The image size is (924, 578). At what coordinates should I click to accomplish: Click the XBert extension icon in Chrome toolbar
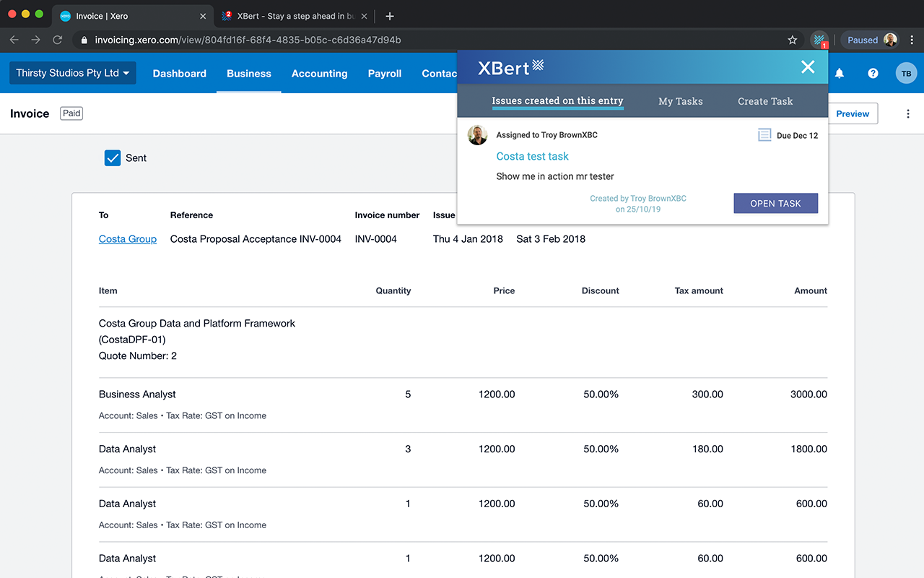(x=819, y=40)
